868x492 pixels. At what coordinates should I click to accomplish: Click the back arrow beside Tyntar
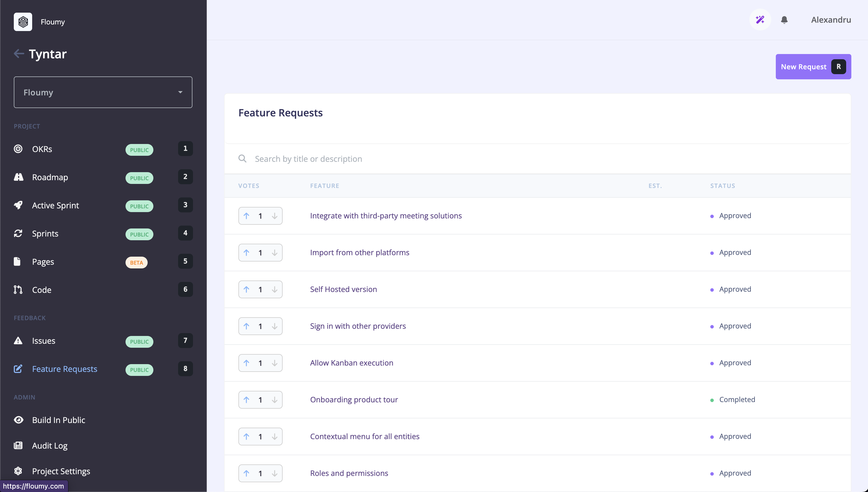[19, 54]
